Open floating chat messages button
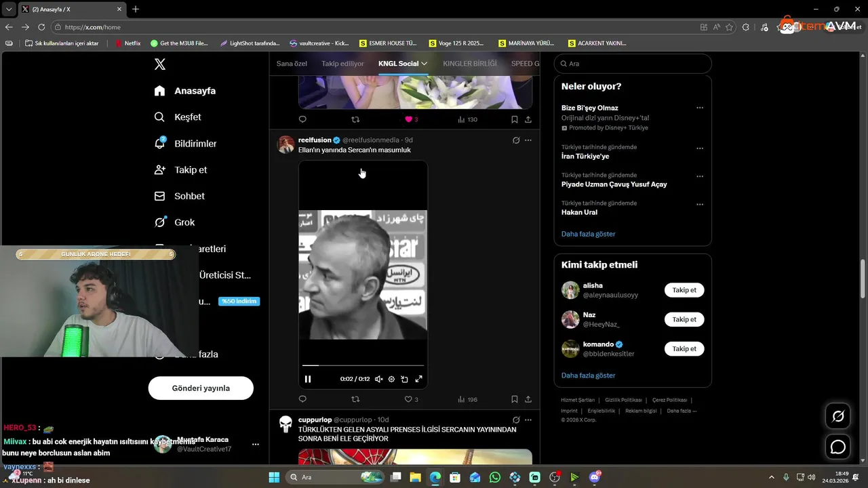Screen dimensions: 868x488 click(x=838, y=447)
